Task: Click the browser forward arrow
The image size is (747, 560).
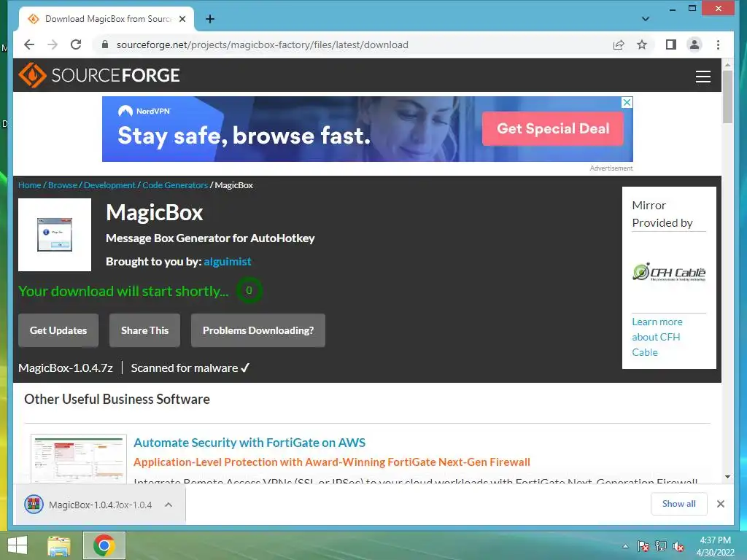Action: point(53,44)
